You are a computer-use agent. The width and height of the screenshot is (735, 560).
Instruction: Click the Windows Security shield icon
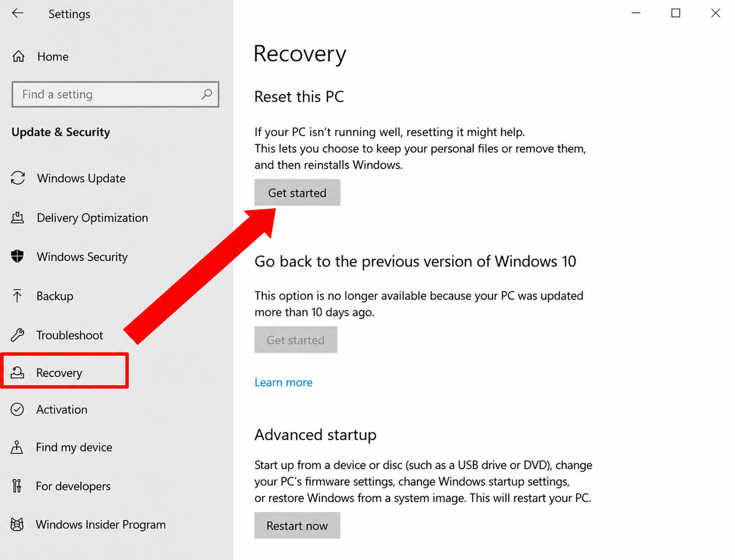pos(17,256)
